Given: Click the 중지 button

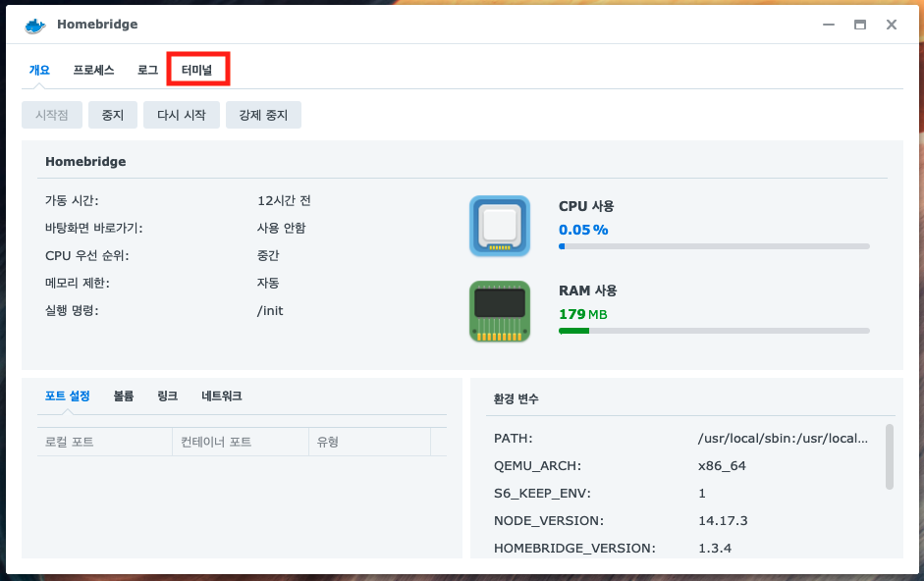Looking at the screenshot, I should point(113,115).
